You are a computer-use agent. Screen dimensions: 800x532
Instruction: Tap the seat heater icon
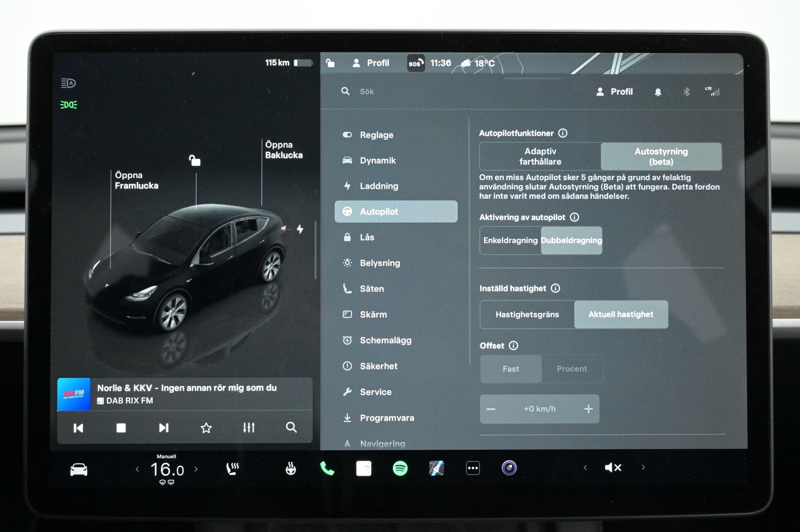[x=233, y=469]
